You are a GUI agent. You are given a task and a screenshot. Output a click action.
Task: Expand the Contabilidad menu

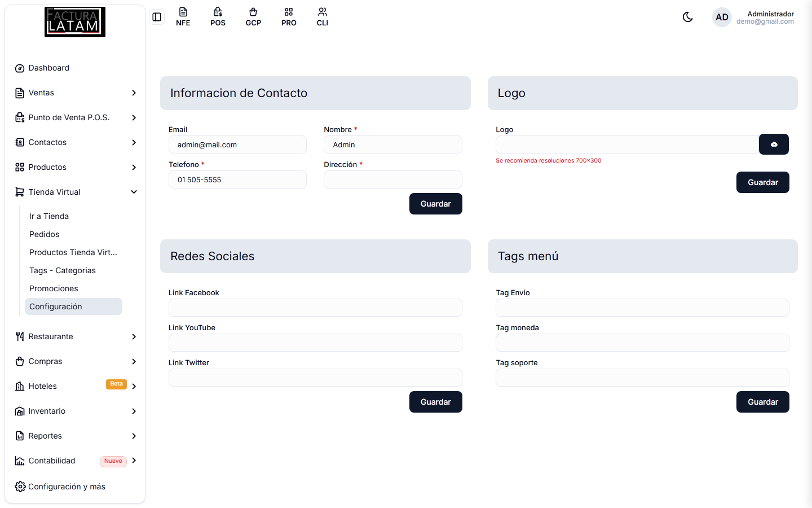coord(75,461)
